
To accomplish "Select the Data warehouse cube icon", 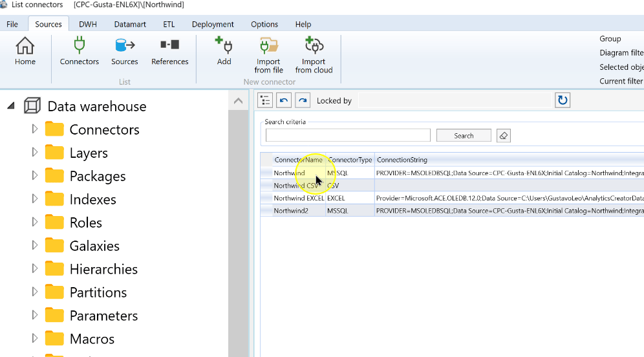I will (x=32, y=106).
